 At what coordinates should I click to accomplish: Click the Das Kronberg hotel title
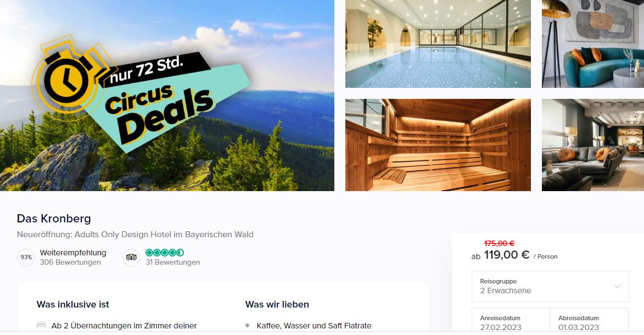point(54,218)
